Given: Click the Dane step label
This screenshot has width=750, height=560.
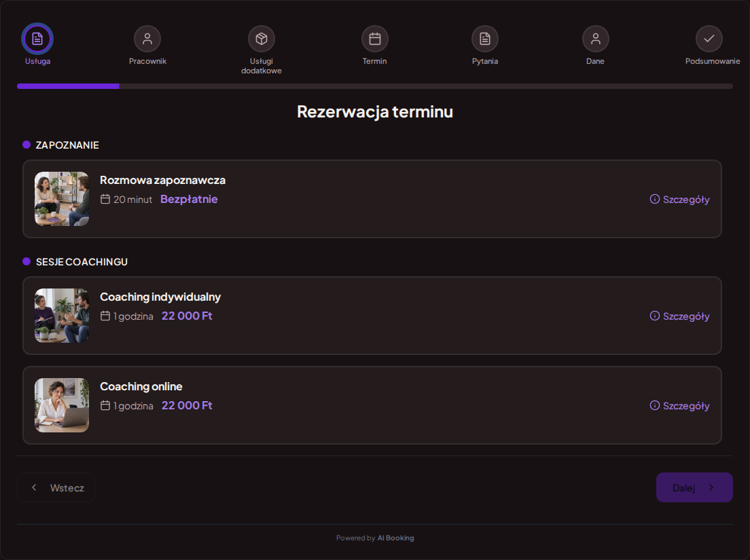Looking at the screenshot, I should pyautogui.click(x=595, y=61).
